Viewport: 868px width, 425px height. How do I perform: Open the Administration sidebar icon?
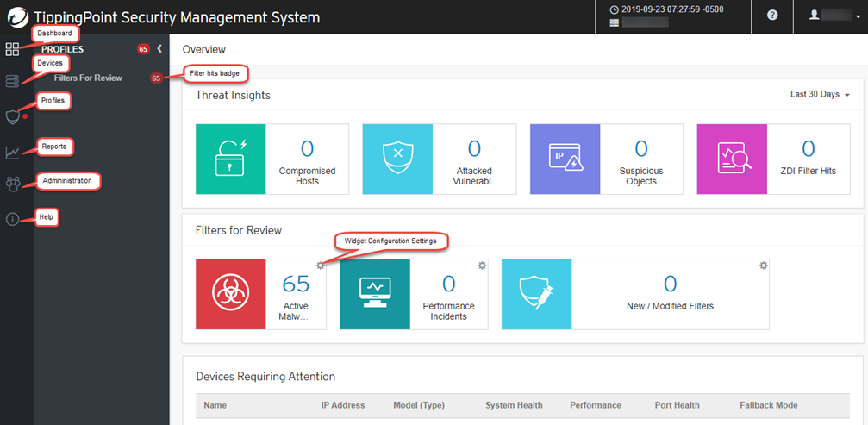point(12,184)
